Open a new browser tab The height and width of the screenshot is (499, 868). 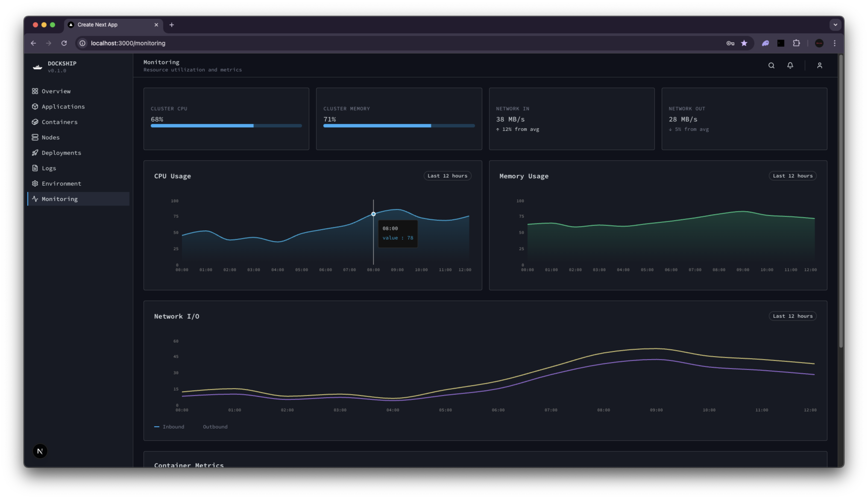pos(172,25)
